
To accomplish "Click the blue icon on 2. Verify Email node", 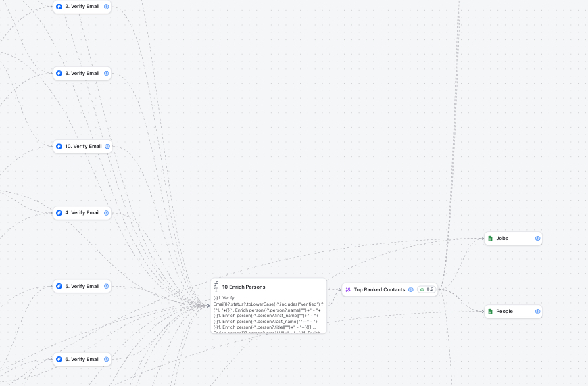I will [59, 7].
